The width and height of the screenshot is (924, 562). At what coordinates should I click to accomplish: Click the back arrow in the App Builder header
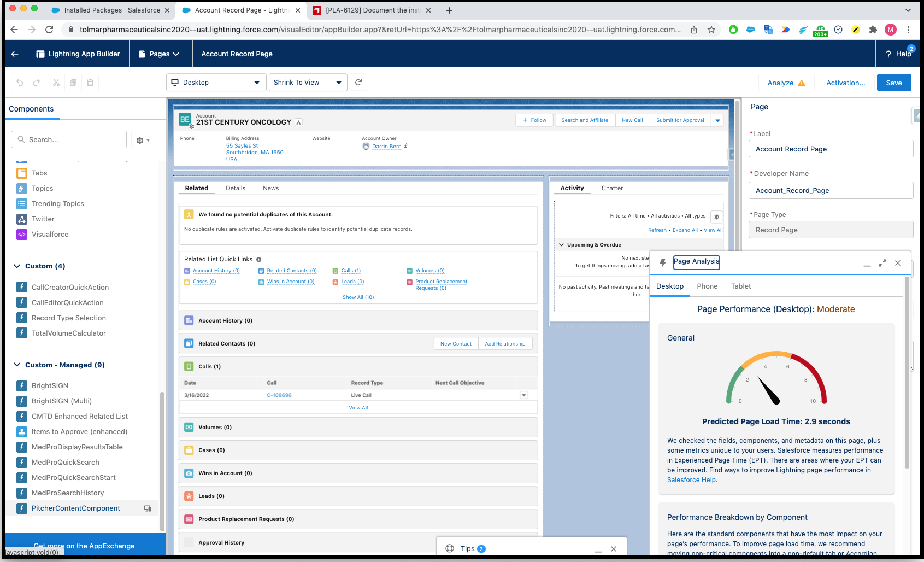[x=15, y=54]
